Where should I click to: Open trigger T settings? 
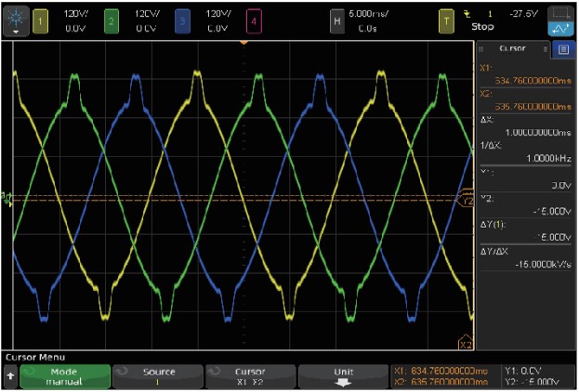(446, 19)
